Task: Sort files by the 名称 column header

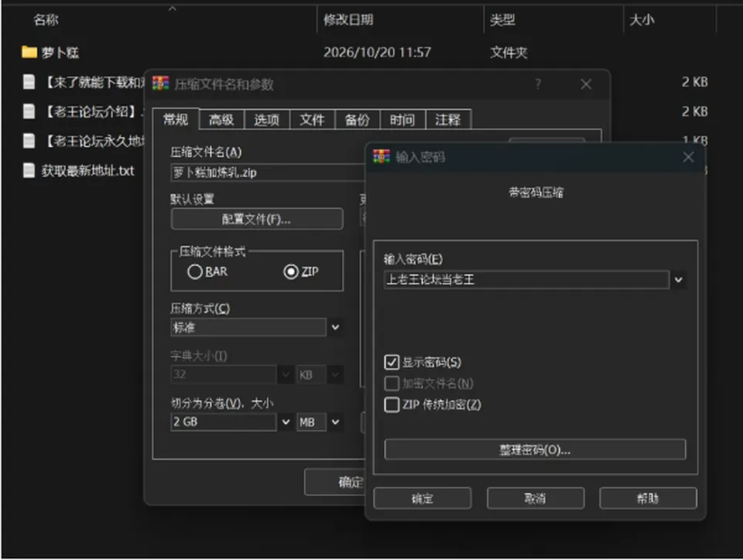Action: coord(46,20)
